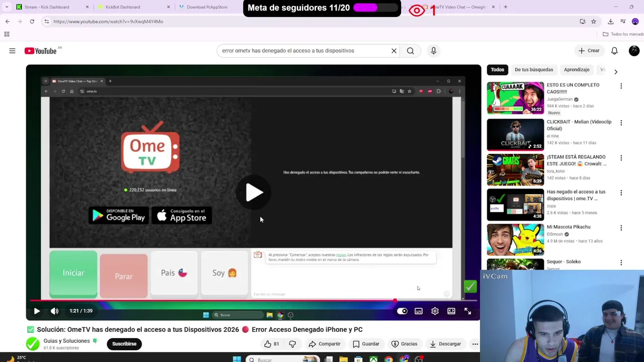Send thanks using the Gracias button
The height and width of the screenshot is (362, 644).
405,344
